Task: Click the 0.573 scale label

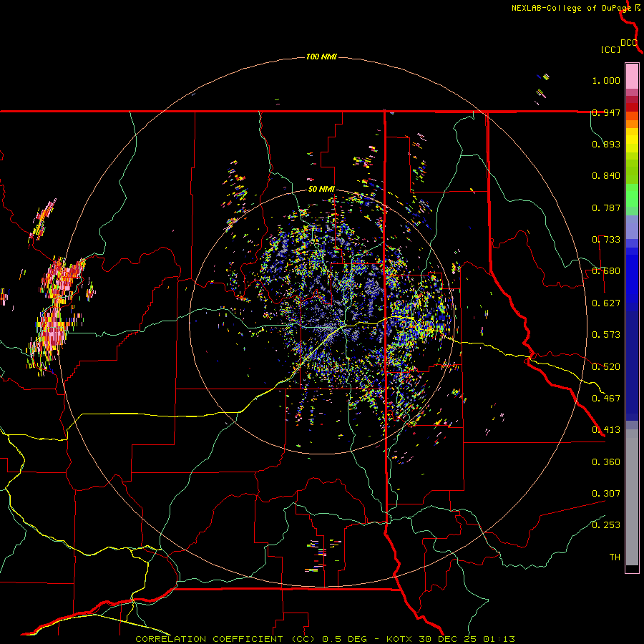Action: pos(606,335)
